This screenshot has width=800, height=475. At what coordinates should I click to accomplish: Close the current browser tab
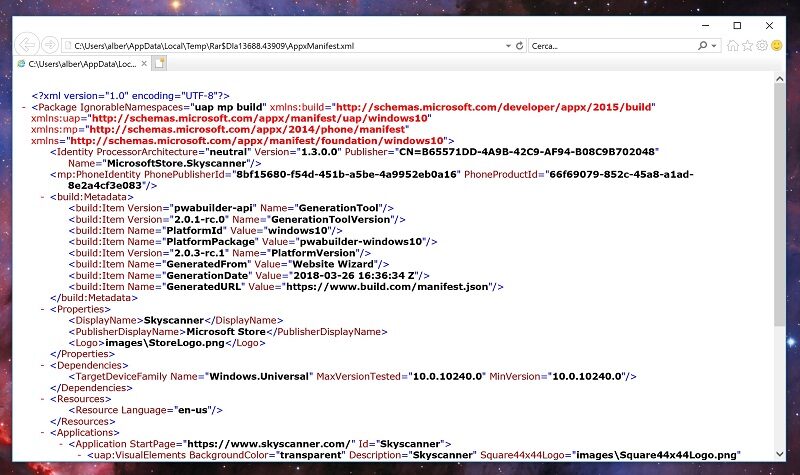tap(144, 64)
